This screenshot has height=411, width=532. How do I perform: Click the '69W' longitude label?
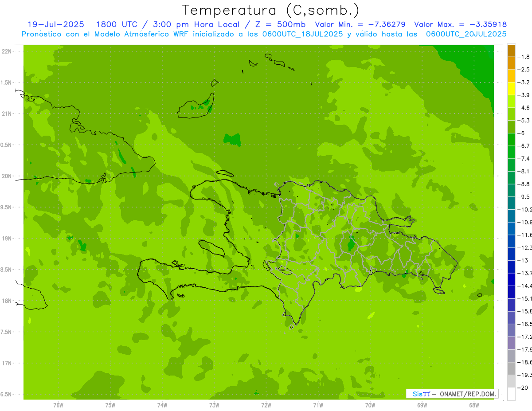point(422,405)
